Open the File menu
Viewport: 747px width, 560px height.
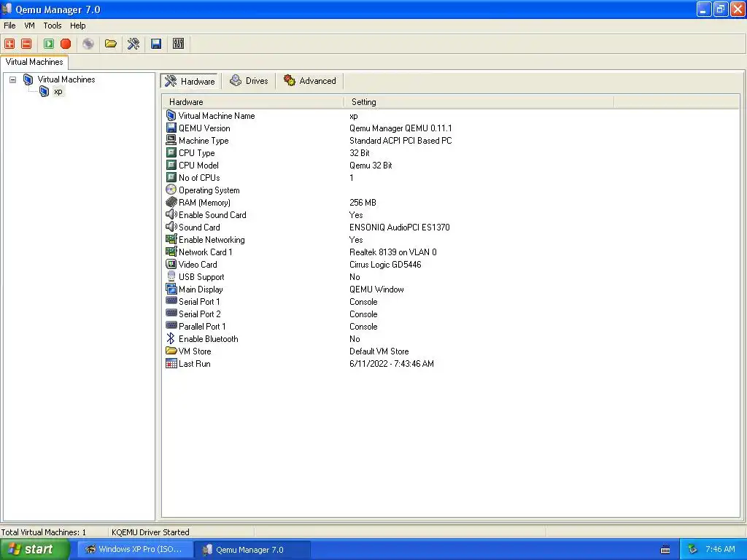(9, 26)
